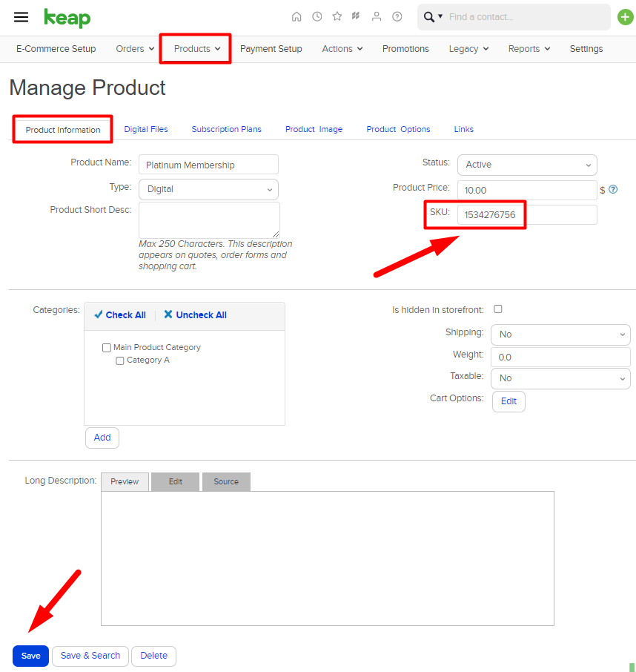Viewport: 636px width, 672px height.
Task: Toggle Category A checkbox
Action: point(120,361)
